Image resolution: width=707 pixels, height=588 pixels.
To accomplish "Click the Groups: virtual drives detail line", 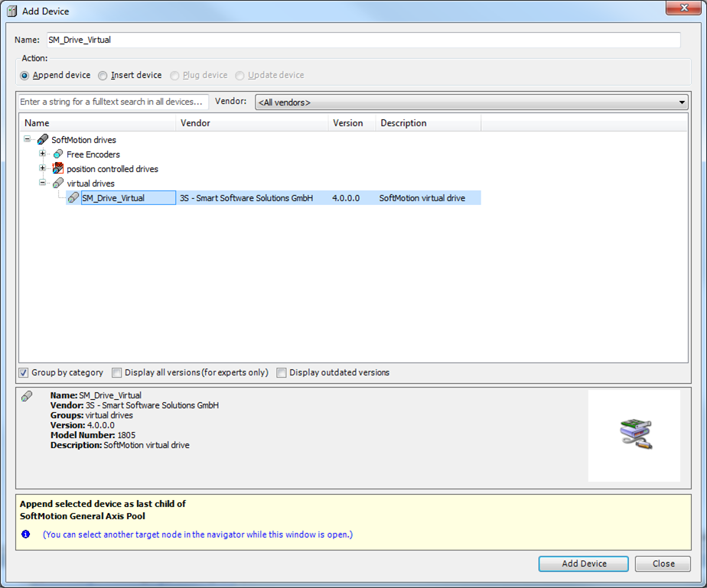I will tap(92, 415).
